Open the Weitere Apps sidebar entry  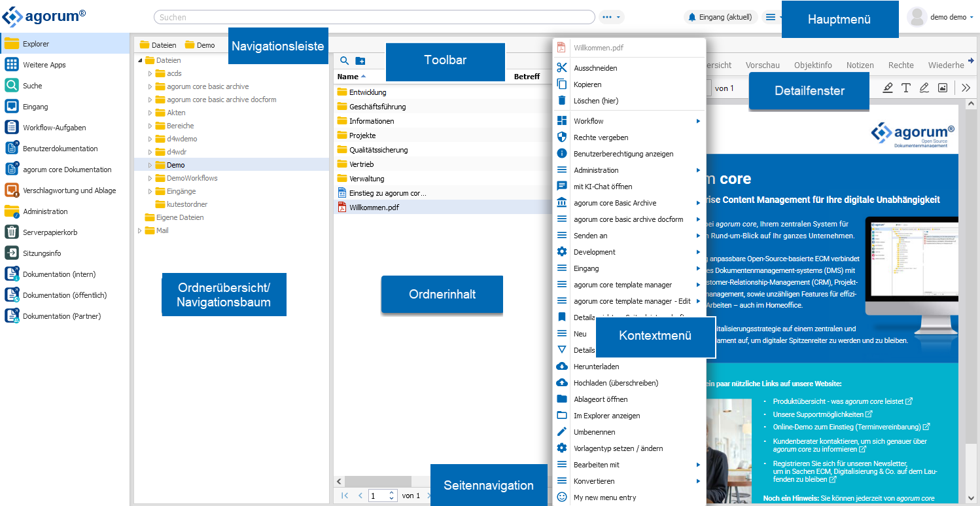click(x=64, y=65)
